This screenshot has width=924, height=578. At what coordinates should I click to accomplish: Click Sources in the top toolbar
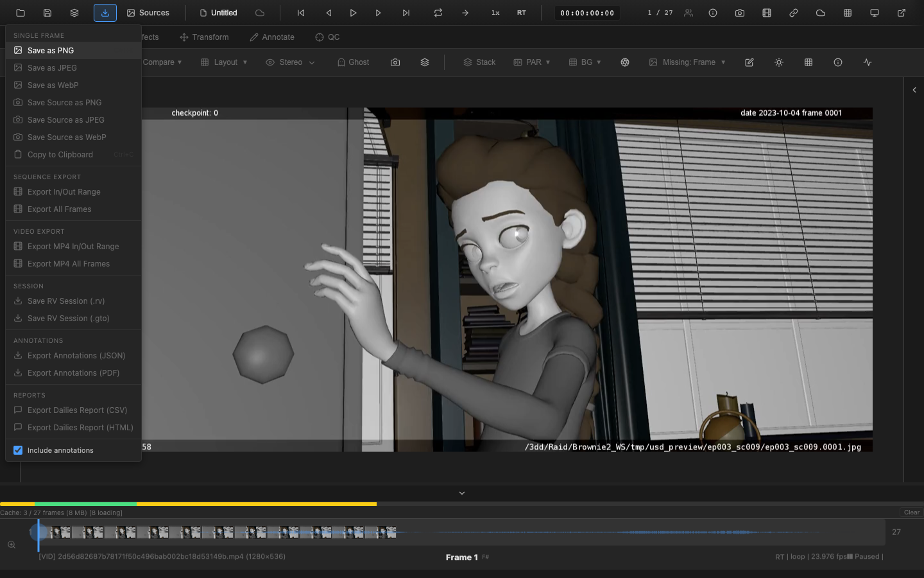148,12
